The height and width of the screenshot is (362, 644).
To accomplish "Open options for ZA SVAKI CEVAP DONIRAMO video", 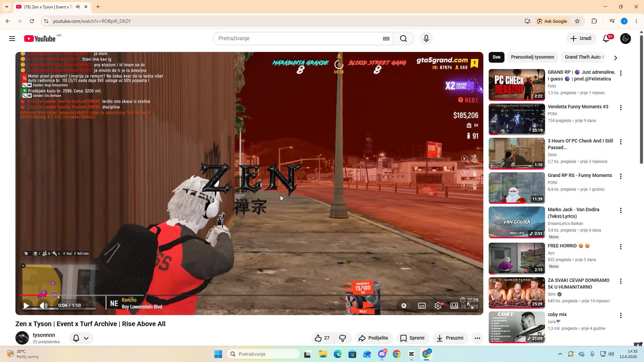I will point(621,281).
